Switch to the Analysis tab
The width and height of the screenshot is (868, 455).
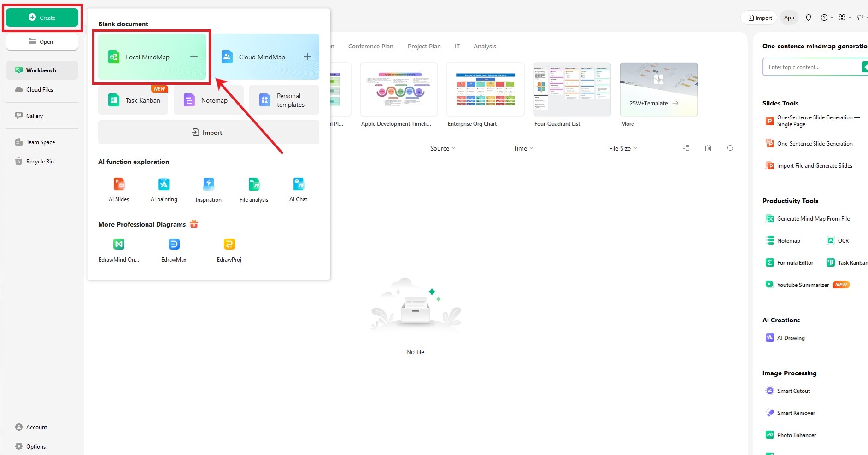point(485,46)
